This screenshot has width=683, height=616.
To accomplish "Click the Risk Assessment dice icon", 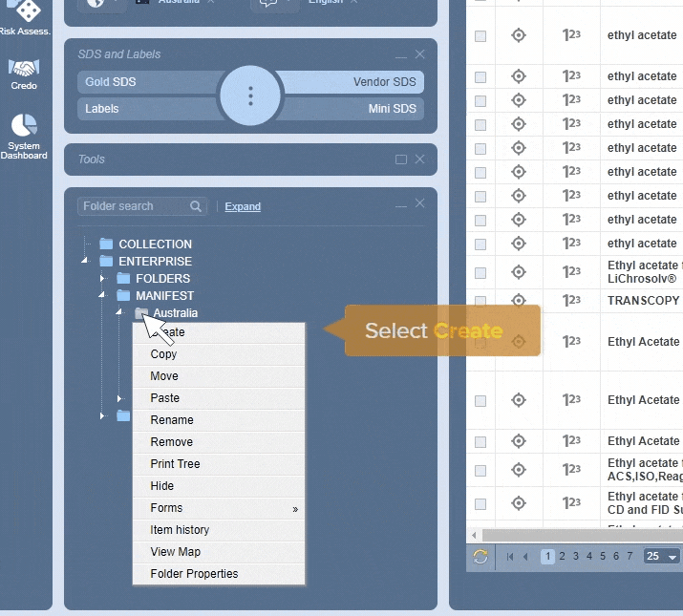I will pyautogui.click(x=27, y=11).
